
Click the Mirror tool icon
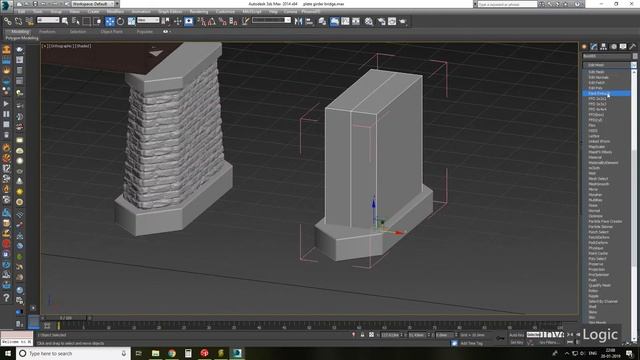click(298, 21)
